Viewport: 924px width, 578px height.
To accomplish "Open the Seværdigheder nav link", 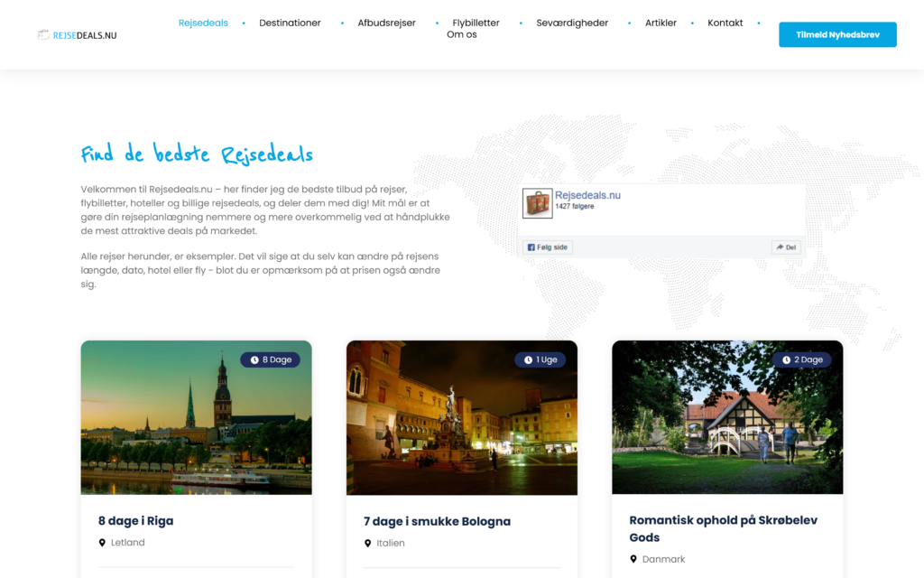I will click(571, 23).
